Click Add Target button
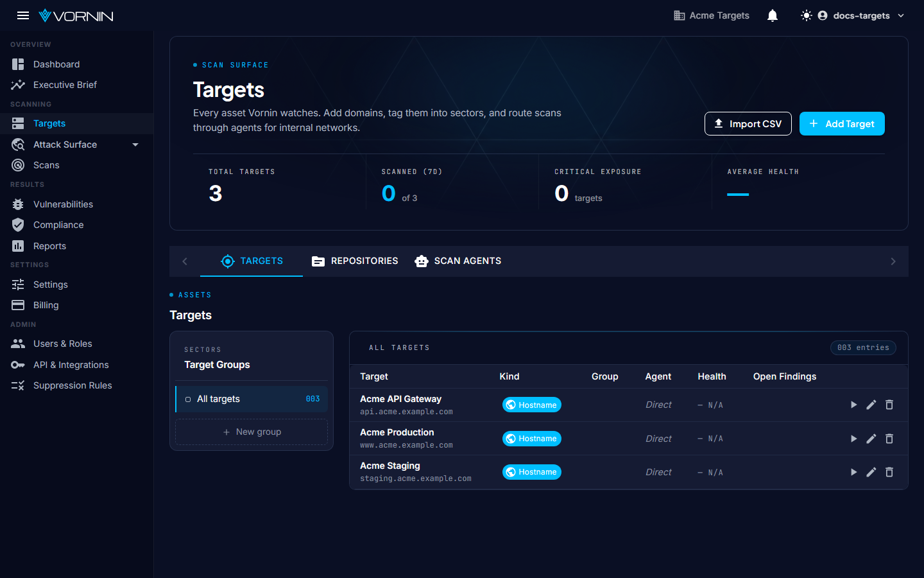 coord(842,124)
